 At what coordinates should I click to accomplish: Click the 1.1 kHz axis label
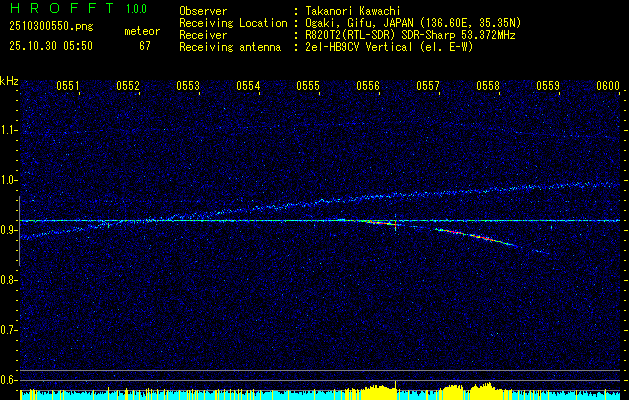coord(9,130)
